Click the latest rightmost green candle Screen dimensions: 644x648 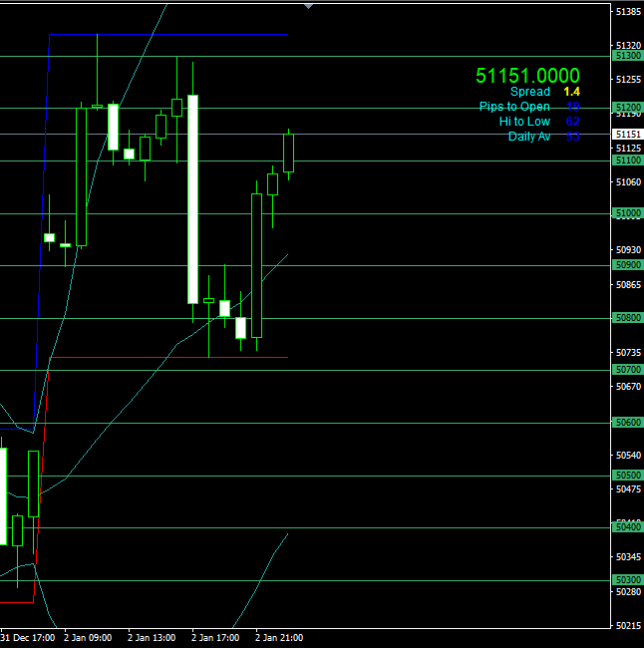[x=289, y=153]
